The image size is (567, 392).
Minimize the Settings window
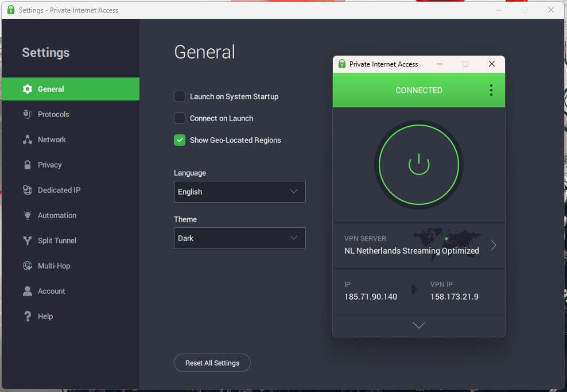(499, 10)
